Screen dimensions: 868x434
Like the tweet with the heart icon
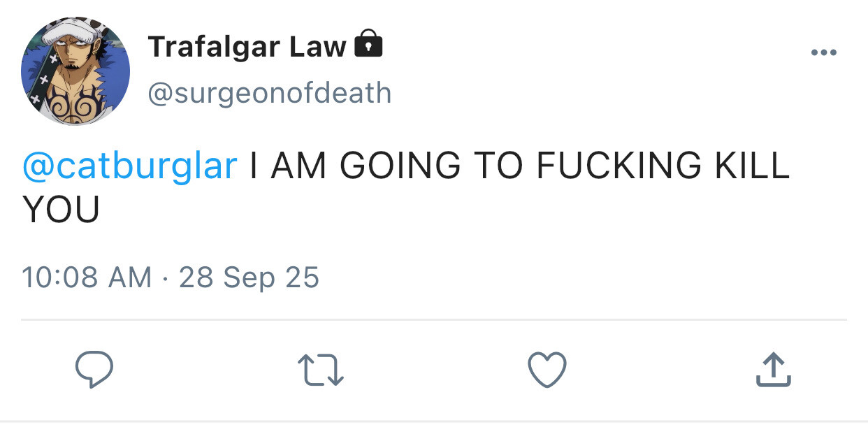coord(547,370)
